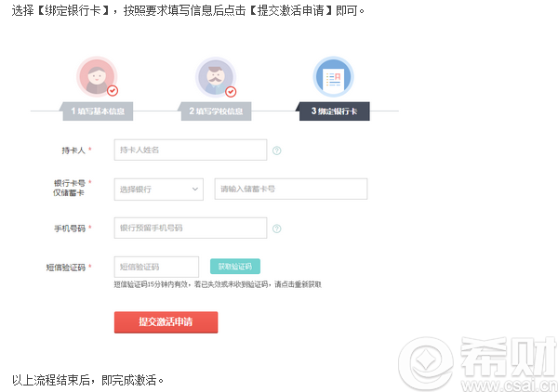Click the 请输入储蓄卡号 card number field
This screenshot has height=392, width=558.
tap(290, 189)
